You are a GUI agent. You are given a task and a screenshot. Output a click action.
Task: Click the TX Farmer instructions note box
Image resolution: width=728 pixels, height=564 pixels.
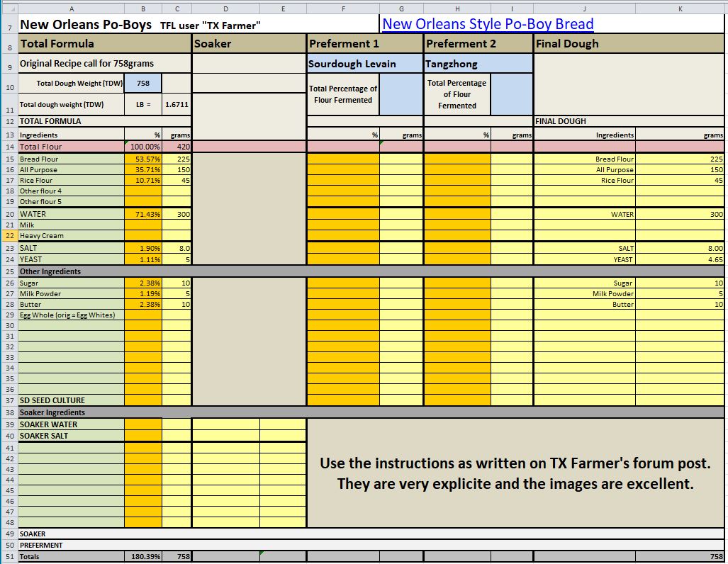(x=515, y=473)
